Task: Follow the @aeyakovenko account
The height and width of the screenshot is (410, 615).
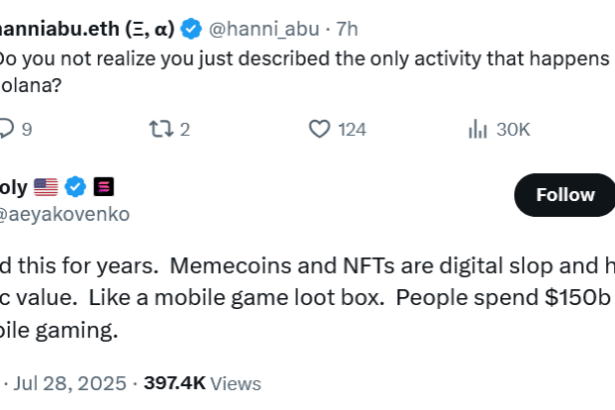Action: point(565,195)
